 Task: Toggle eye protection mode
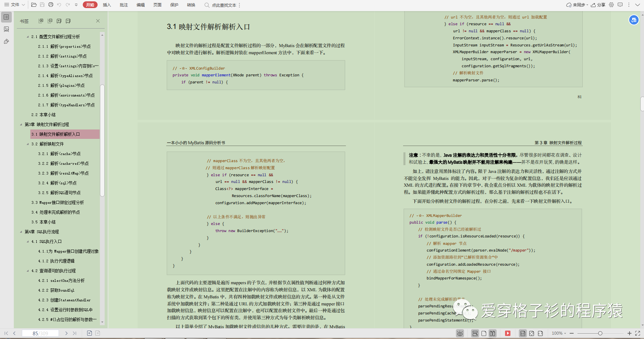[x=460, y=333]
